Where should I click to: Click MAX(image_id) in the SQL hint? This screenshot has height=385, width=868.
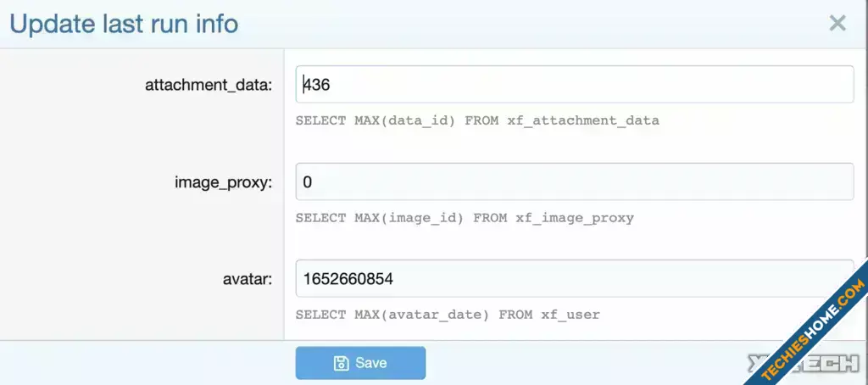[409, 218]
